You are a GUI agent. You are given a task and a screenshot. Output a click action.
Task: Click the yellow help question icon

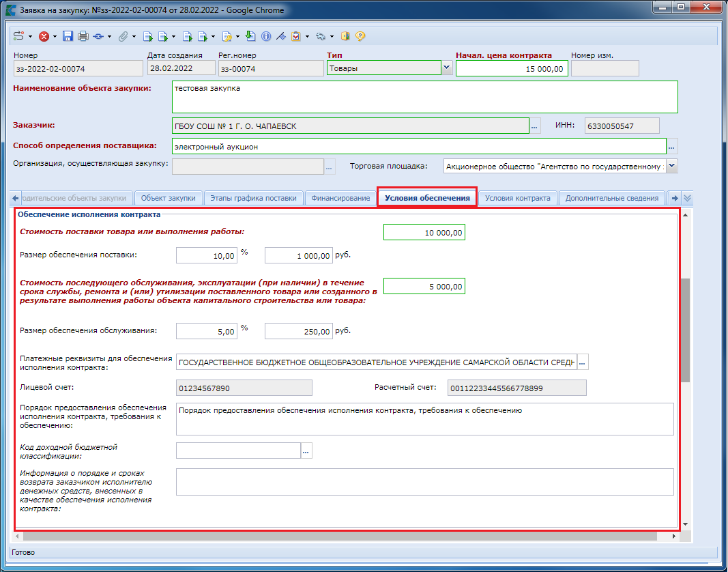point(360,36)
